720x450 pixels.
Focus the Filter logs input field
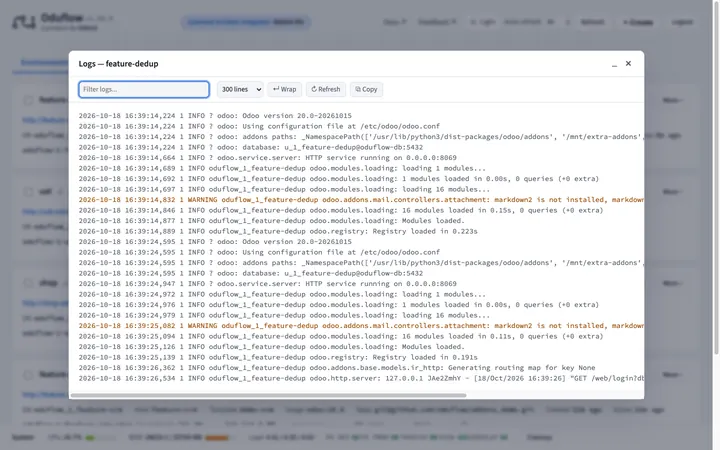click(144, 90)
